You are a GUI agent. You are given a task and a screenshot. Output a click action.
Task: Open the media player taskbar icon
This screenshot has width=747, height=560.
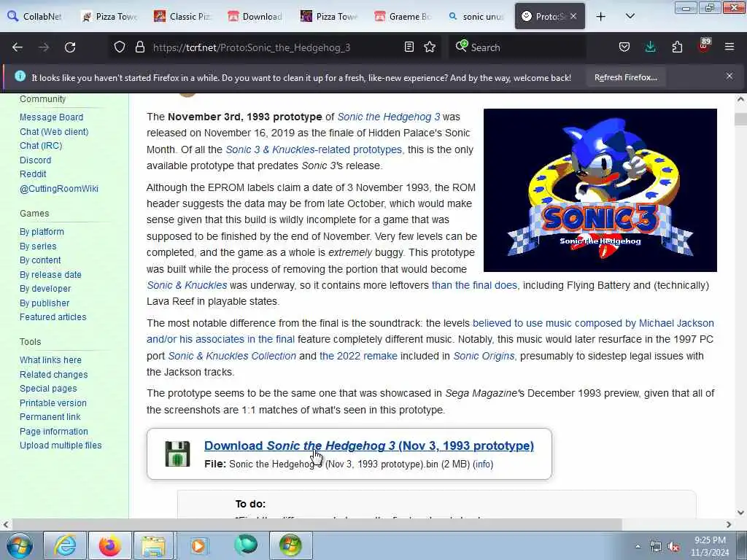[x=198, y=545]
